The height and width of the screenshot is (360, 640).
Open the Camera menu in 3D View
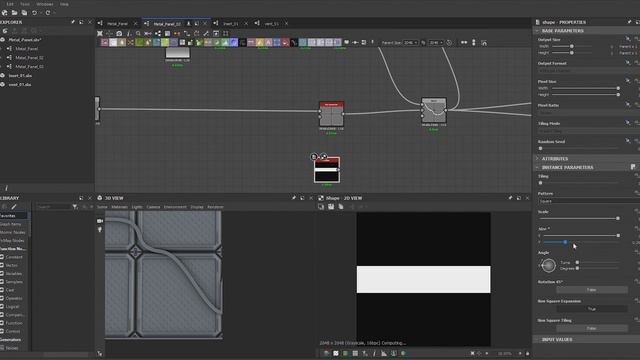click(153, 207)
